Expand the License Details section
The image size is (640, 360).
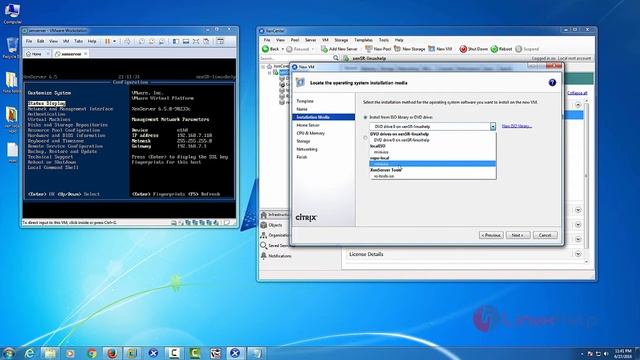(578, 254)
